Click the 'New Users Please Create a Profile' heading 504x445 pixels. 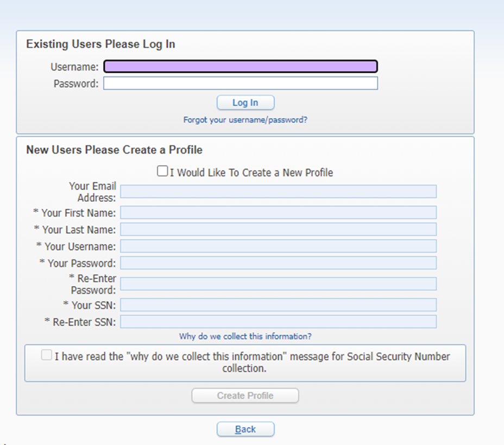[114, 150]
